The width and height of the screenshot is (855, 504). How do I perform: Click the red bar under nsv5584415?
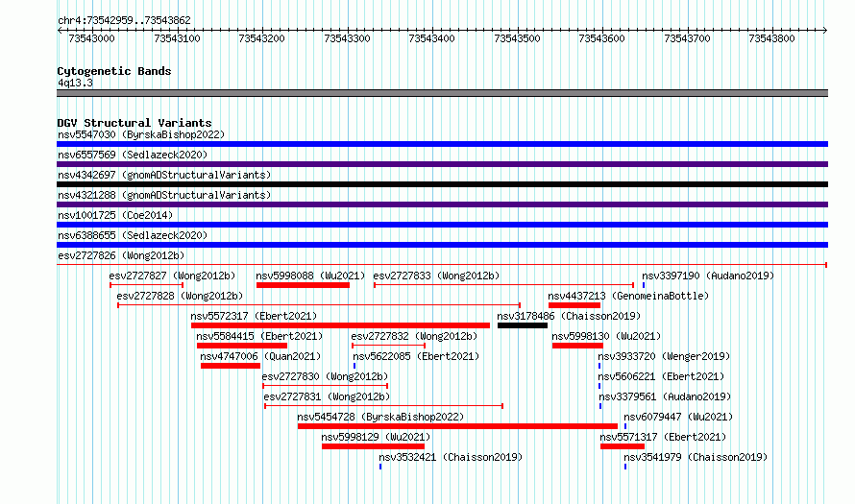[241, 346]
